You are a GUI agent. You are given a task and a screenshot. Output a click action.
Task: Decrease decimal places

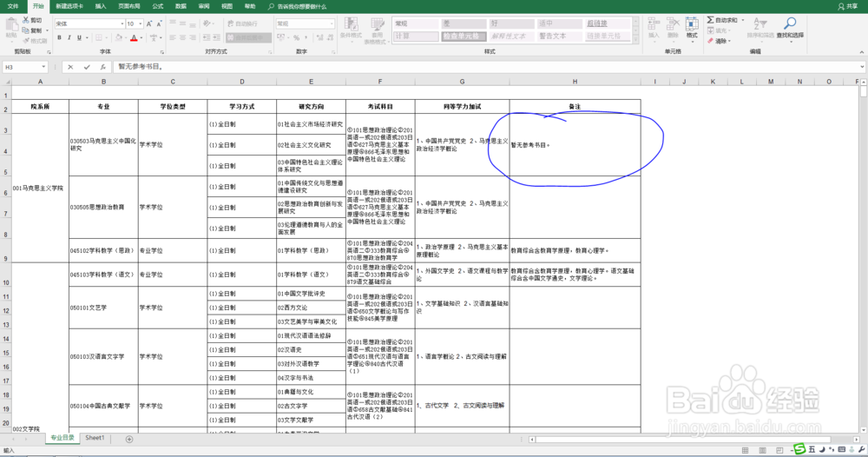click(330, 37)
